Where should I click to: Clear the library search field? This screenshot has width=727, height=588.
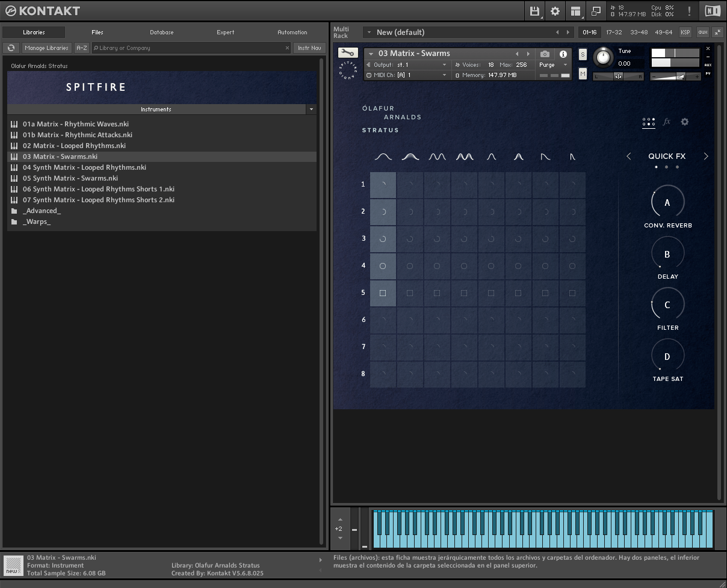tap(287, 48)
